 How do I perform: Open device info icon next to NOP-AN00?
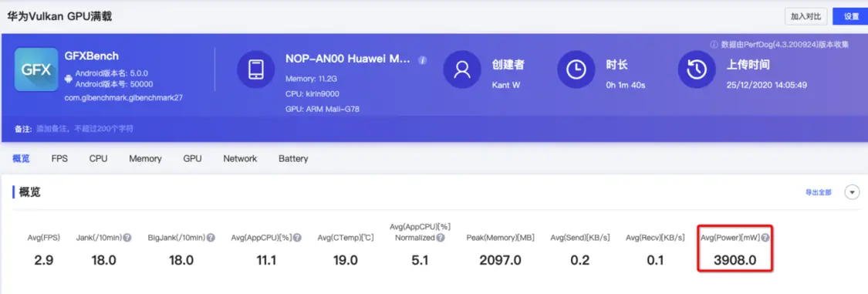pyautogui.click(x=422, y=59)
